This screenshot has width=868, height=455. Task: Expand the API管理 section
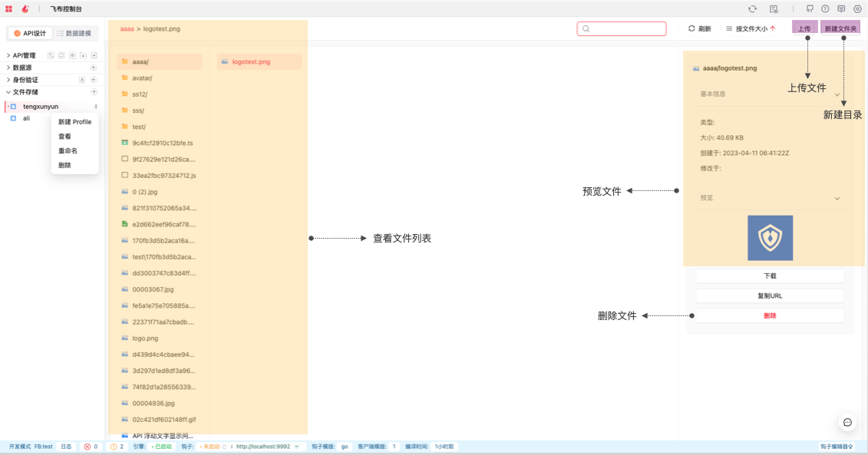(x=8, y=55)
